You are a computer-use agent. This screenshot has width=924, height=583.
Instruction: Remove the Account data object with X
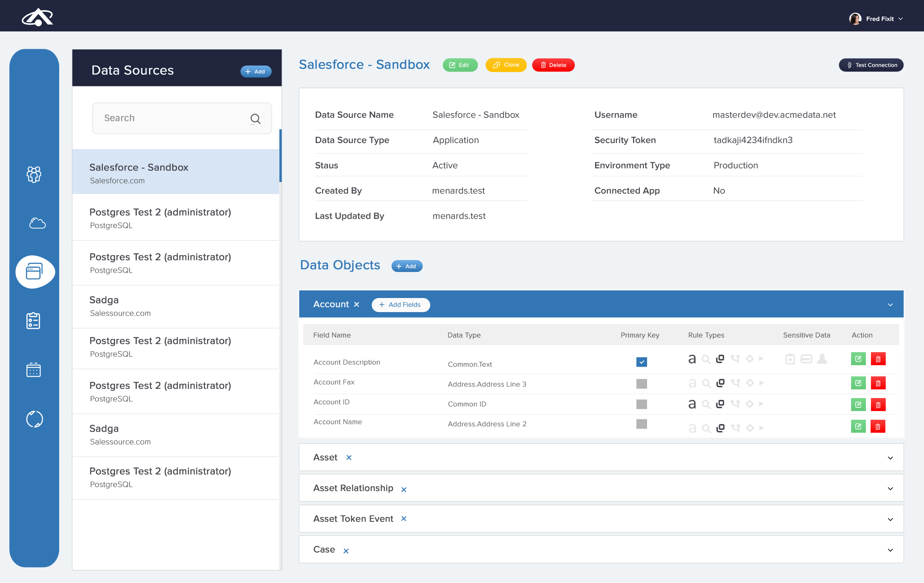point(357,304)
